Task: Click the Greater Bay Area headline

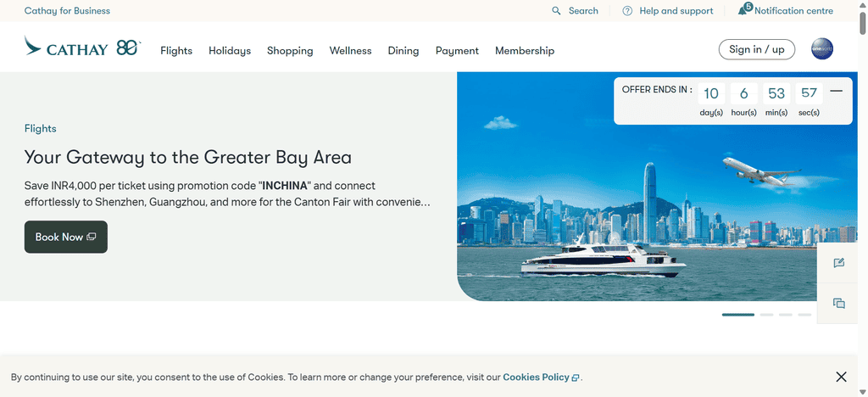Action: (187, 157)
